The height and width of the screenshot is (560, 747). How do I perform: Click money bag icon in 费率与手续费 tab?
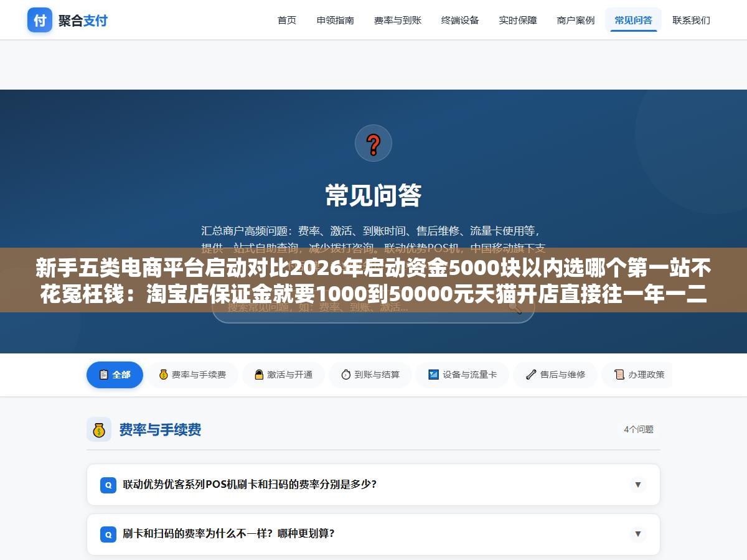click(164, 375)
